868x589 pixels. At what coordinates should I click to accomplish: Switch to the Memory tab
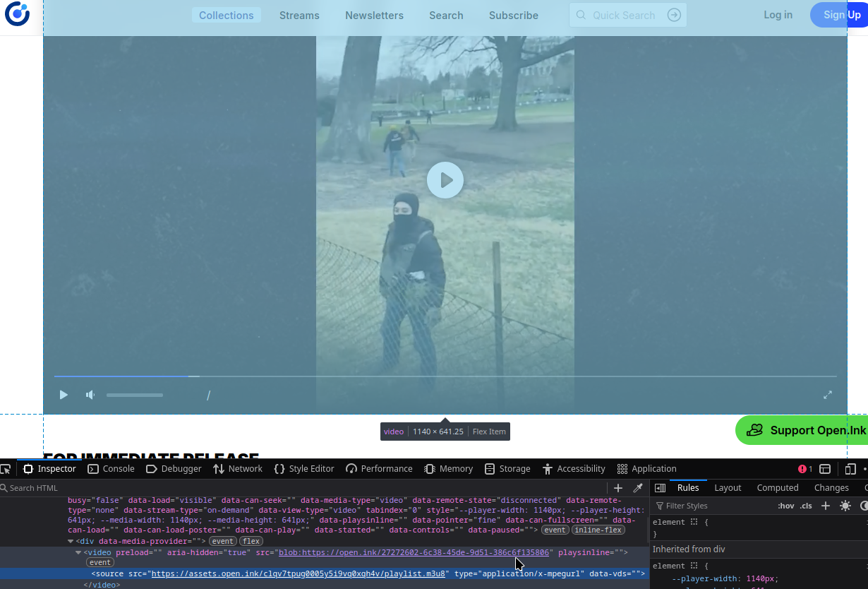pos(449,469)
